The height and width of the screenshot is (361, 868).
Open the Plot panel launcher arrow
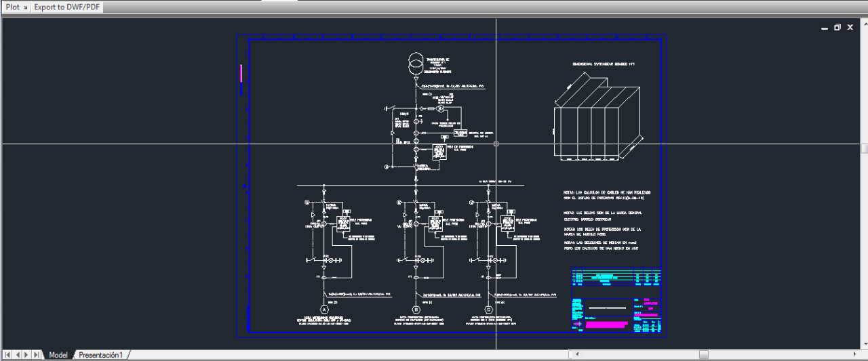pyautogui.click(x=26, y=7)
